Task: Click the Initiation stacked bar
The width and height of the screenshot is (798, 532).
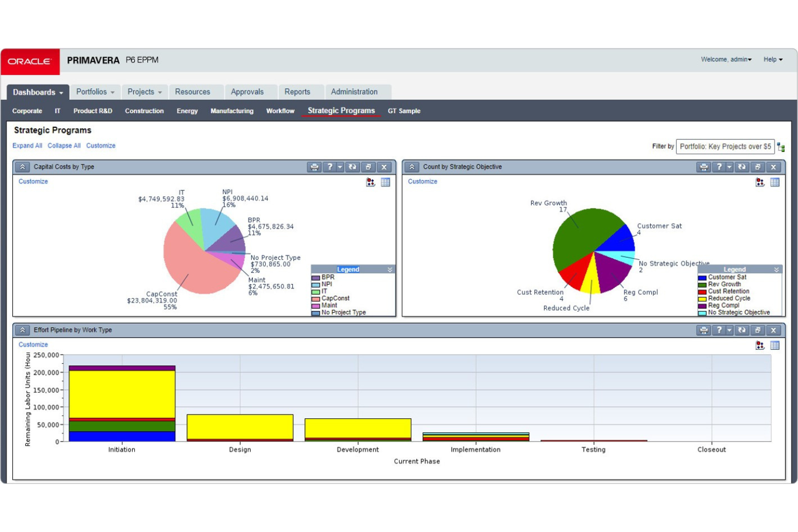Action: click(122, 404)
